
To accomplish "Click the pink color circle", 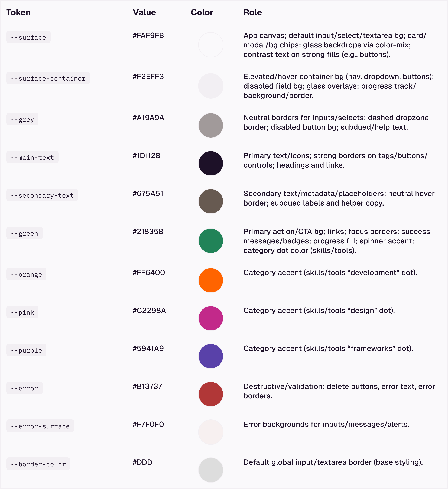I will point(210,318).
